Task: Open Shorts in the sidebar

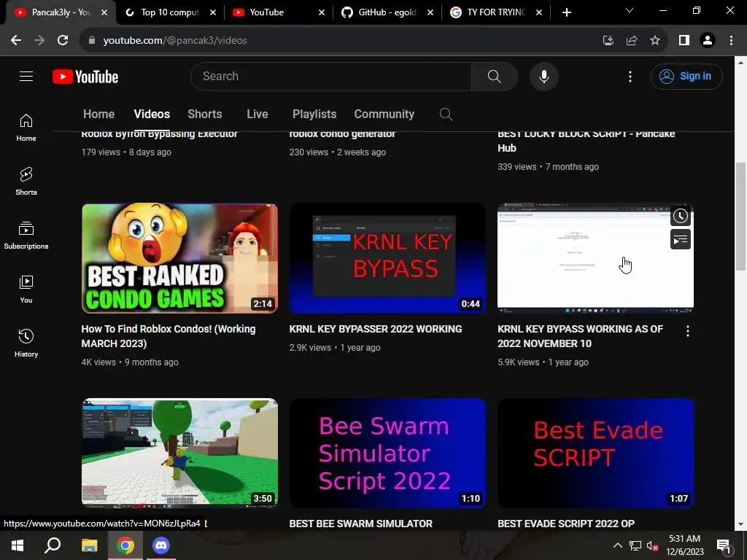Action: (x=26, y=182)
